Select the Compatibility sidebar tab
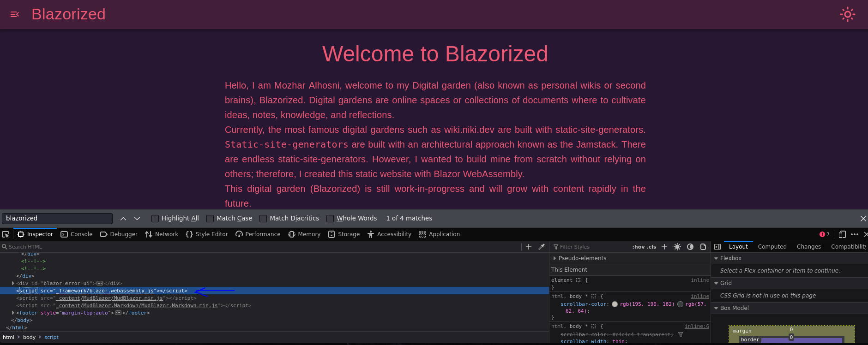The height and width of the screenshot is (345, 868). tap(848, 247)
